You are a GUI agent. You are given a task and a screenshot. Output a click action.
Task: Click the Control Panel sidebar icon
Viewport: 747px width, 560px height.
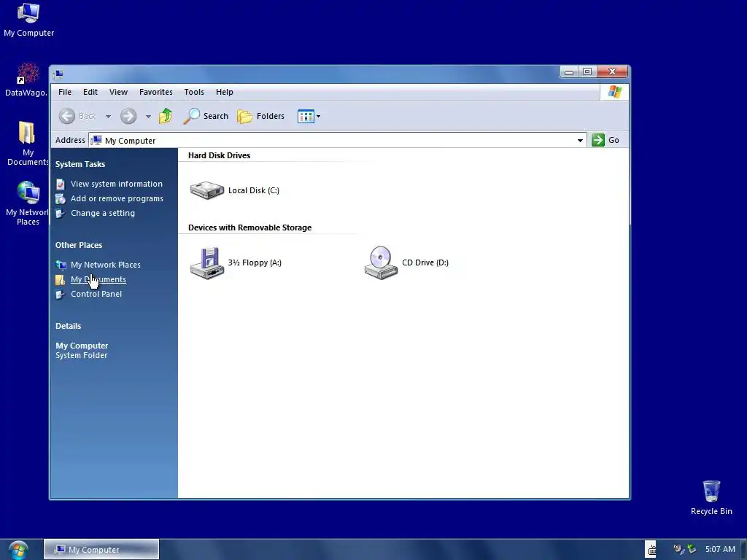(x=61, y=295)
